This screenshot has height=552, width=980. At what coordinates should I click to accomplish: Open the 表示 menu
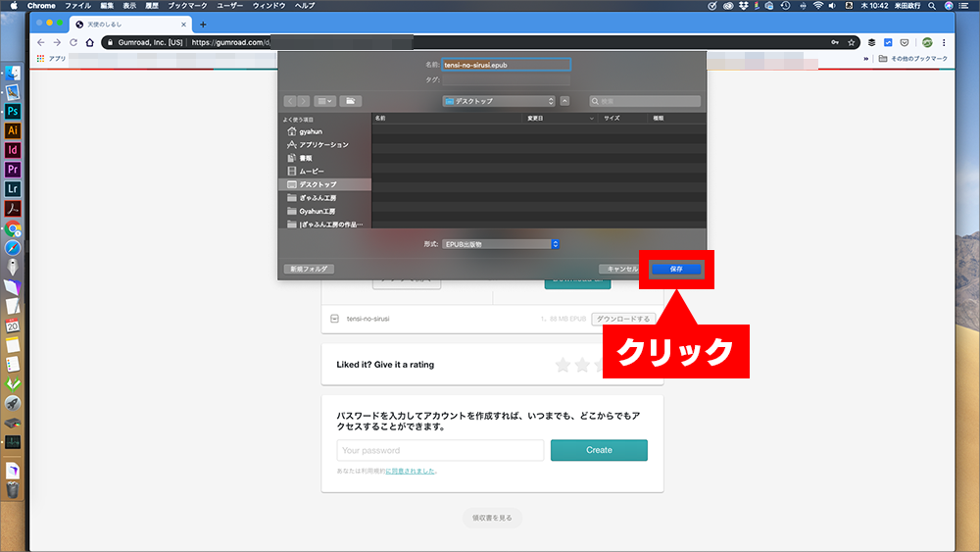tap(129, 6)
